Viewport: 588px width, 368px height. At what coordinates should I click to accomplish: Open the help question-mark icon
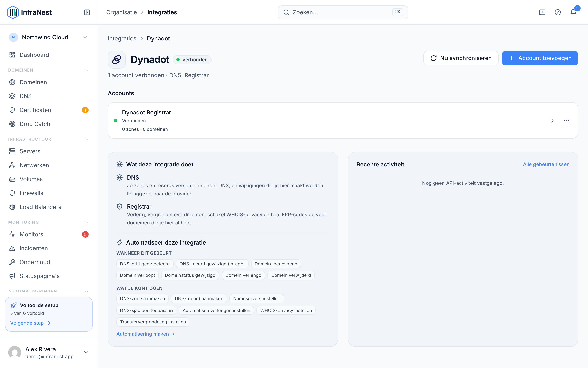click(x=558, y=12)
